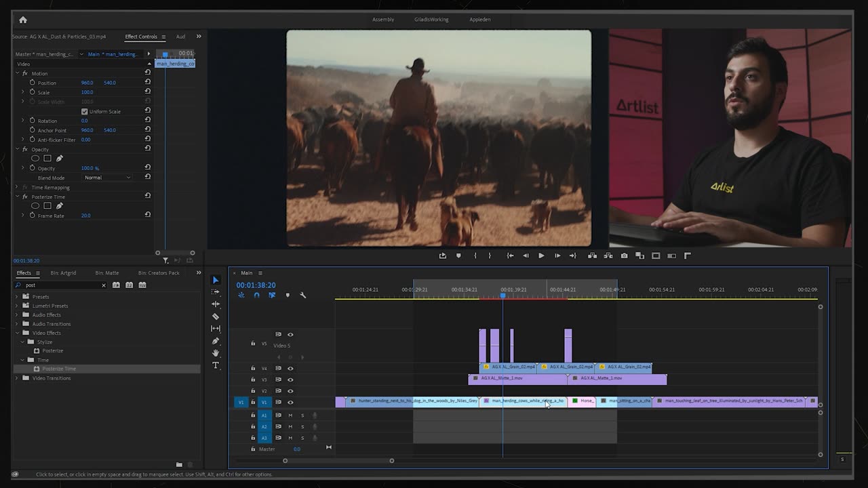Click the Lift button in program monitor
This screenshot has width=868, height=488.
[592, 256]
